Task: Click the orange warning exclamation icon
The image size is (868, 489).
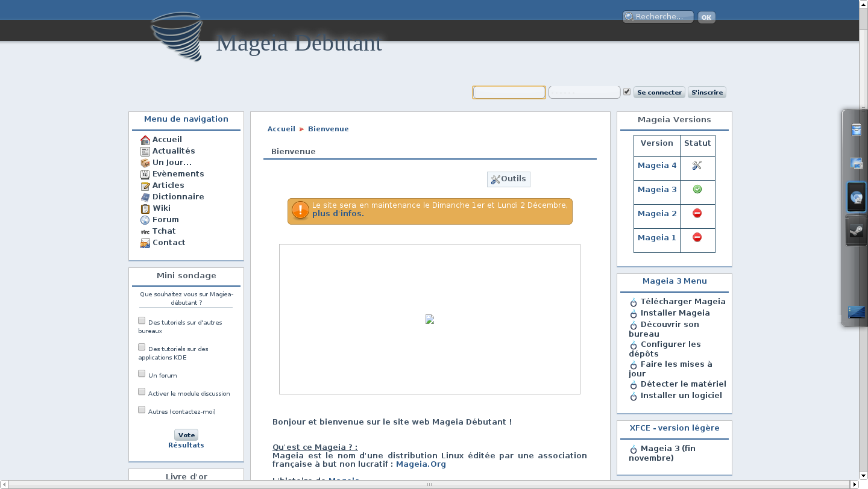Action: (x=300, y=210)
